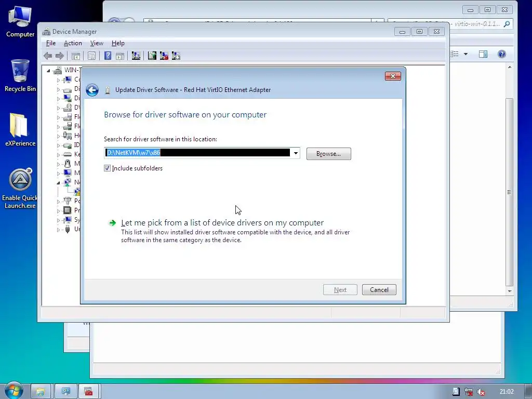532x399 pixels.
Task: Click the red toolbox taskbar button
Action: tap(88, 392)
